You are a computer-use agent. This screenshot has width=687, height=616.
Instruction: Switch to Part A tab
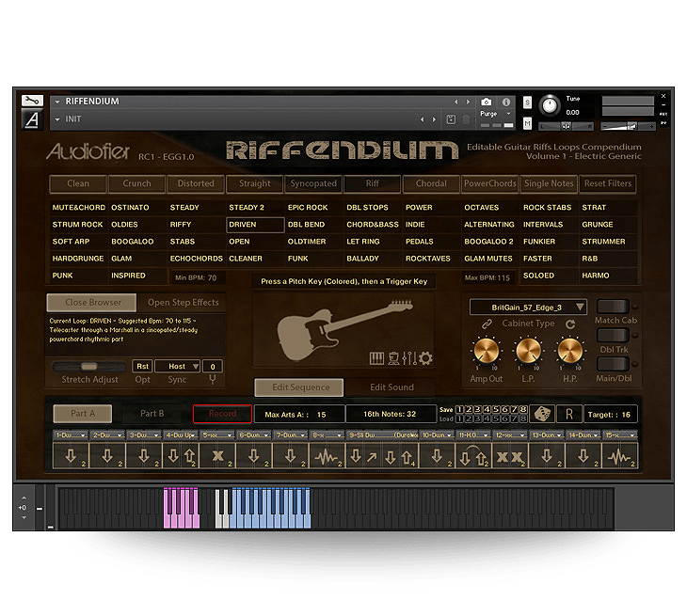click(83, 414)
